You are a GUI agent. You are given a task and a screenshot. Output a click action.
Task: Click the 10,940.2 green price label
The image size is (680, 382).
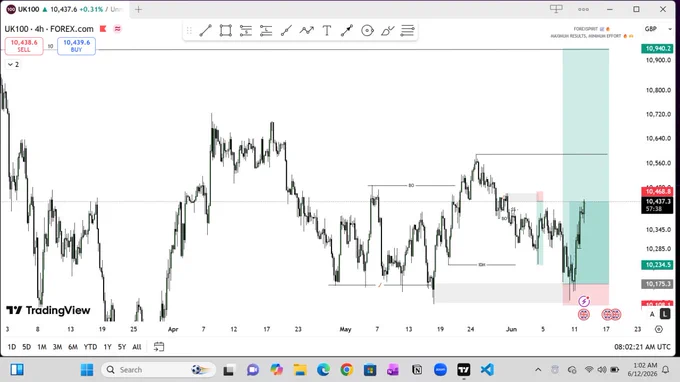tap(657, 49)
